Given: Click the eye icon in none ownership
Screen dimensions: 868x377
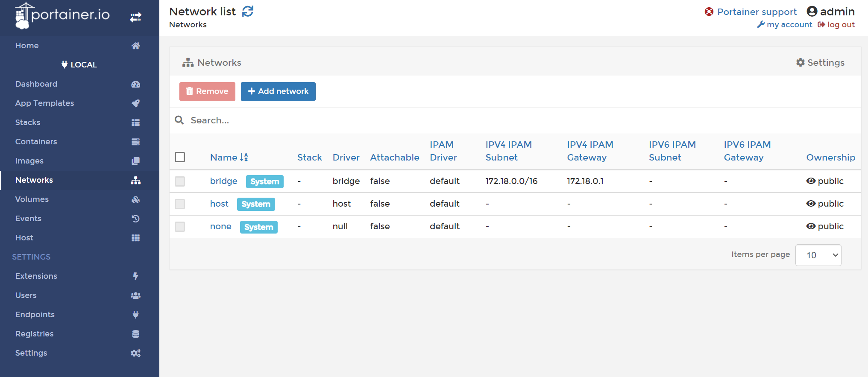Looking at the screenshot, I should [811, 226].
